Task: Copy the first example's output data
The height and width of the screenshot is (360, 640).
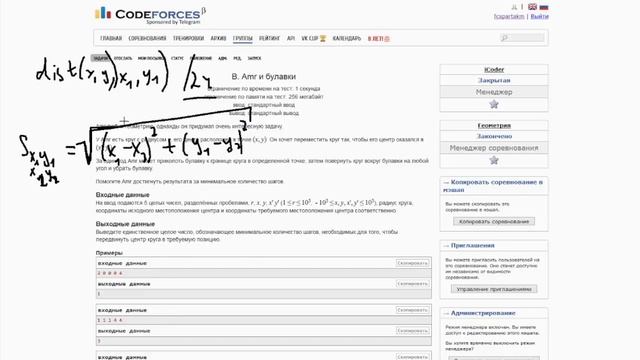Action: click(412, 283)
